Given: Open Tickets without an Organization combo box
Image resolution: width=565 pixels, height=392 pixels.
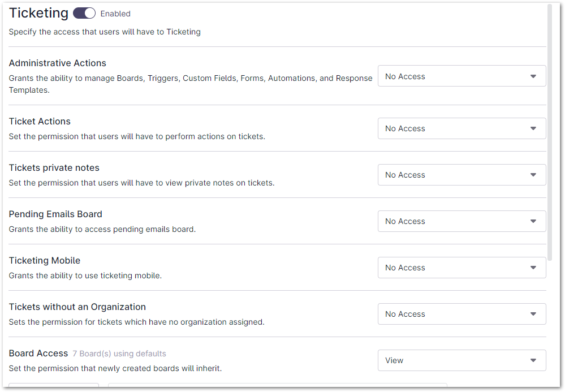Looking at the screenshot, I should 452,314.
